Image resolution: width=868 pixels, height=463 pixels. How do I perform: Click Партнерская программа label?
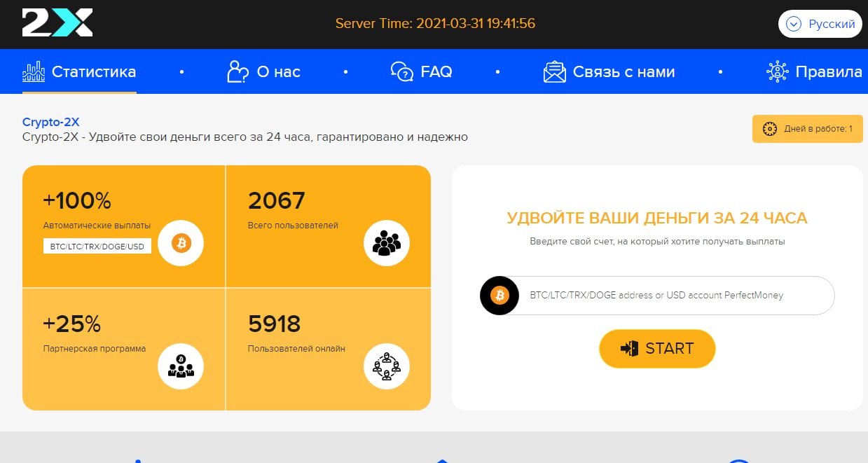pos(95,348)
